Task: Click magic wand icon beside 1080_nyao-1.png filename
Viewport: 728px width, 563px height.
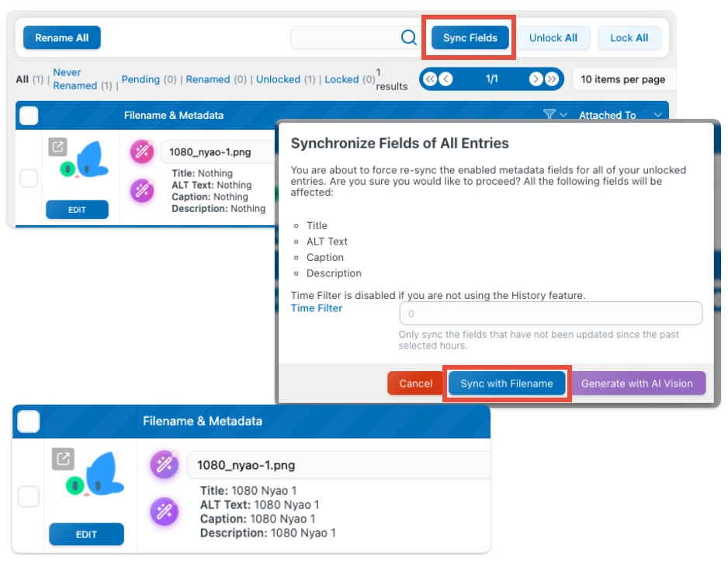Action: [165, 465]
